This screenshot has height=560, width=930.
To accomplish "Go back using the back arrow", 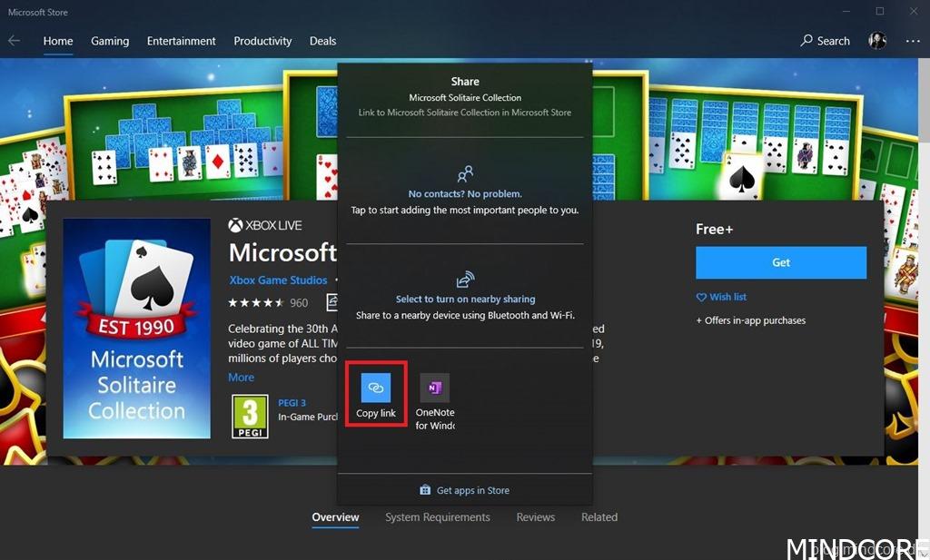I will [x=14, y=41].
